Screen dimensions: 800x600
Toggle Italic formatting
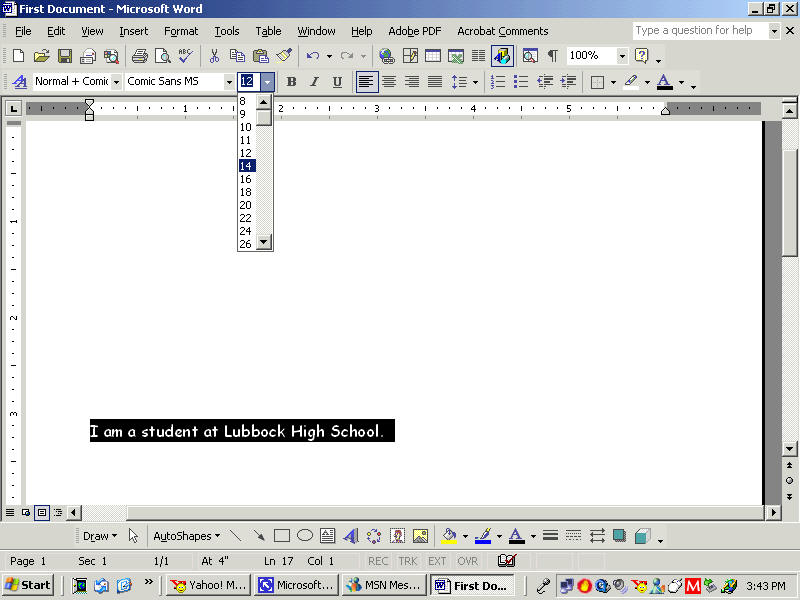click(314, 82)
